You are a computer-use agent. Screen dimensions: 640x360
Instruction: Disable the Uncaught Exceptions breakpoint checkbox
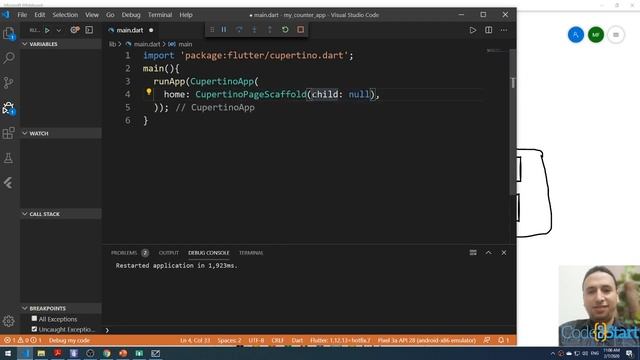tap(34, 329)
